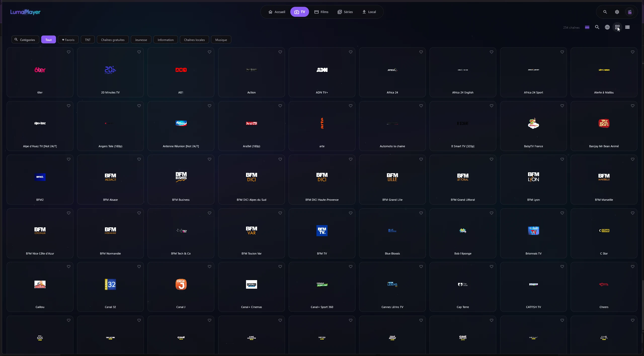This screenshot has height=356, width=644.
Task: Click the C Star channel logo
Action: [x=604, y=231]
